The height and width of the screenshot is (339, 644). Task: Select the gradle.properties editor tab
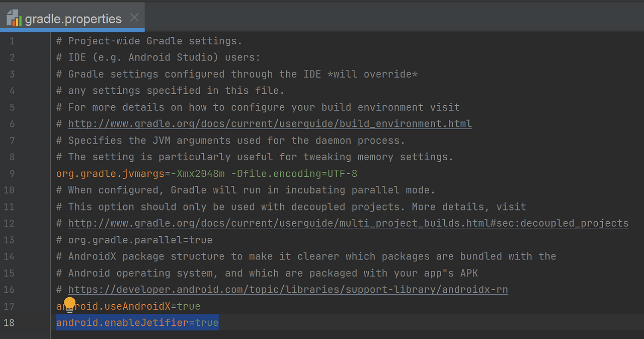(72, 18)
